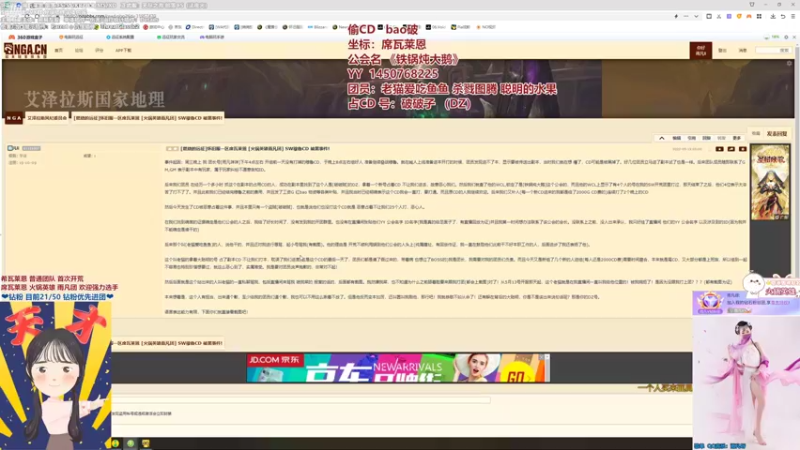Viewport: 800px width, 450px height.
Task: Click the purple extension icon in browser toolbar
Action: (x=729, y=16)
